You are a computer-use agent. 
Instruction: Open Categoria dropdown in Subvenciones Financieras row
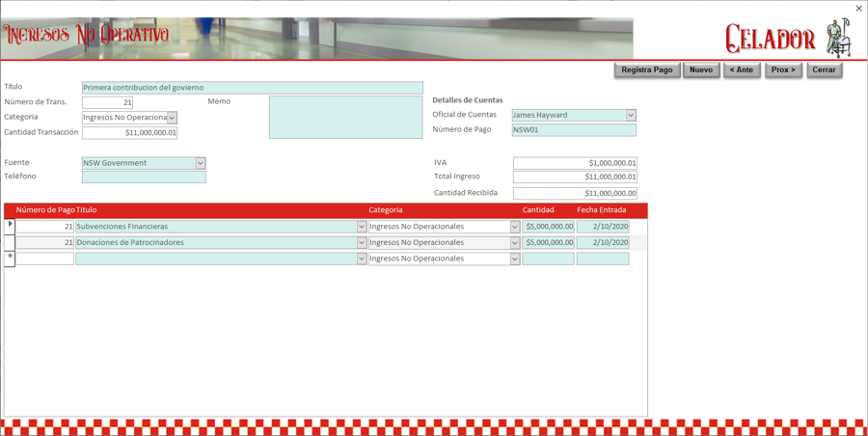[515, 227]
